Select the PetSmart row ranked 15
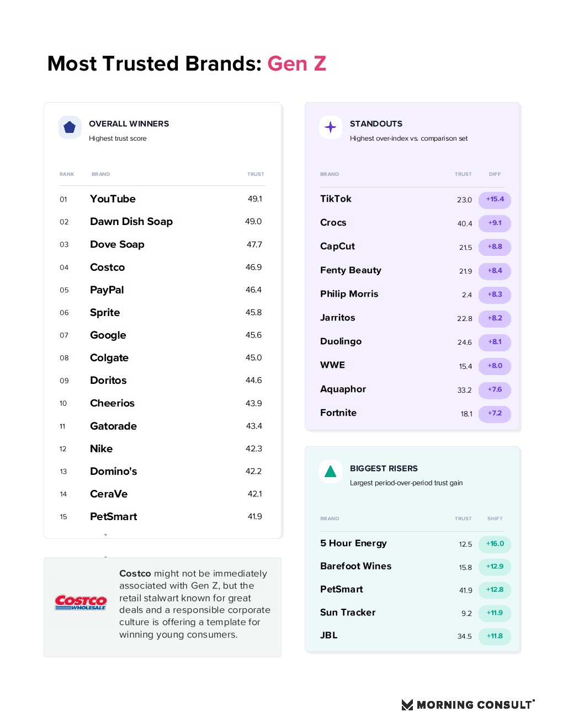 [x=162, y=517]
